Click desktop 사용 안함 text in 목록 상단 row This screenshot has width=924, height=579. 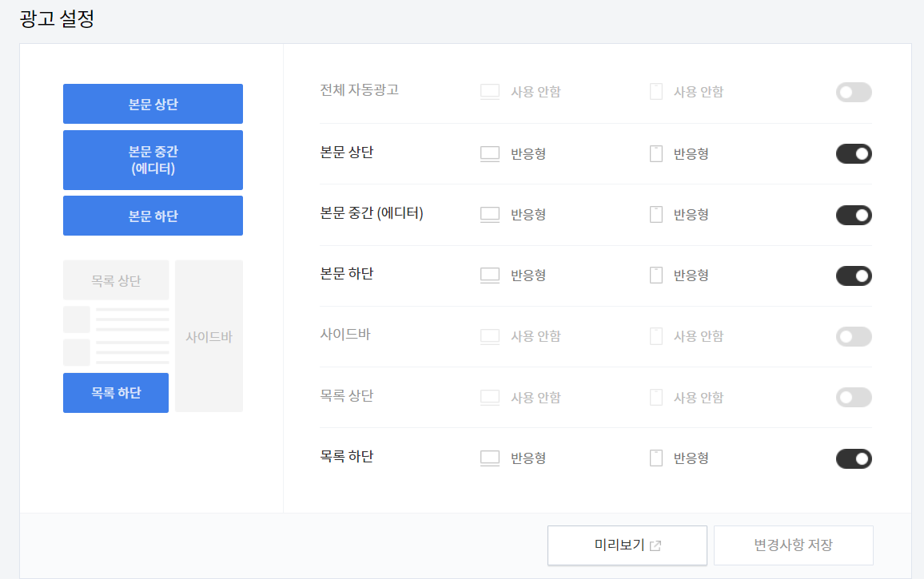click(x=536, y=398)
